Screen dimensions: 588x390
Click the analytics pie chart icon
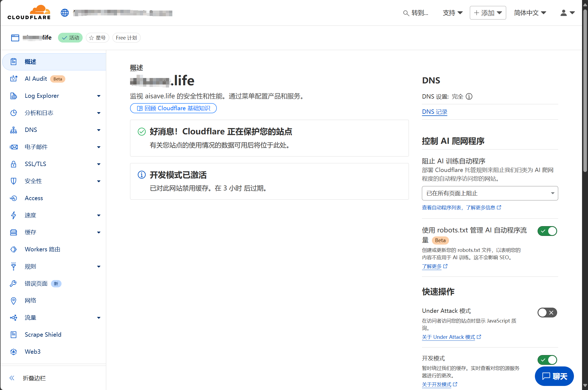14,113
